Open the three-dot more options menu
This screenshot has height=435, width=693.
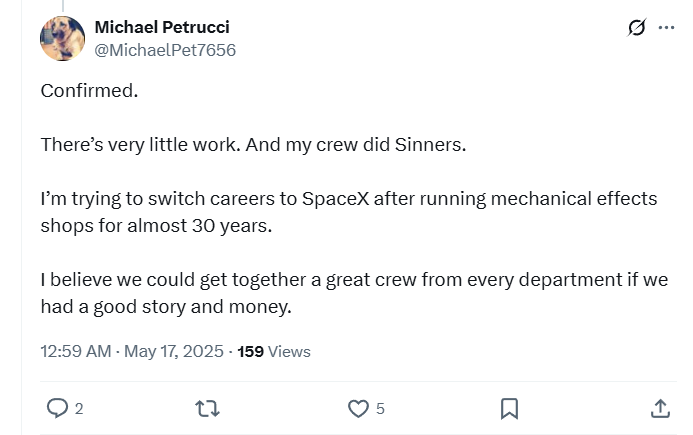666,28
